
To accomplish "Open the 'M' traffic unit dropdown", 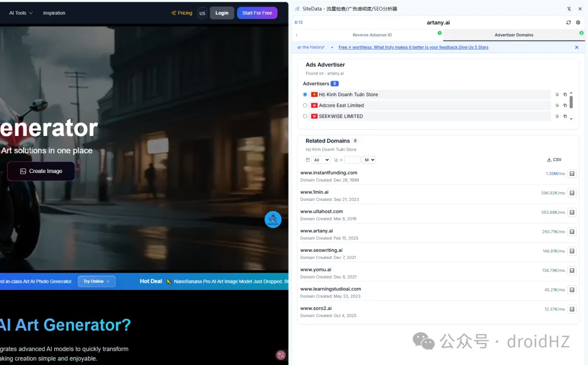I will tap(369, 160).
